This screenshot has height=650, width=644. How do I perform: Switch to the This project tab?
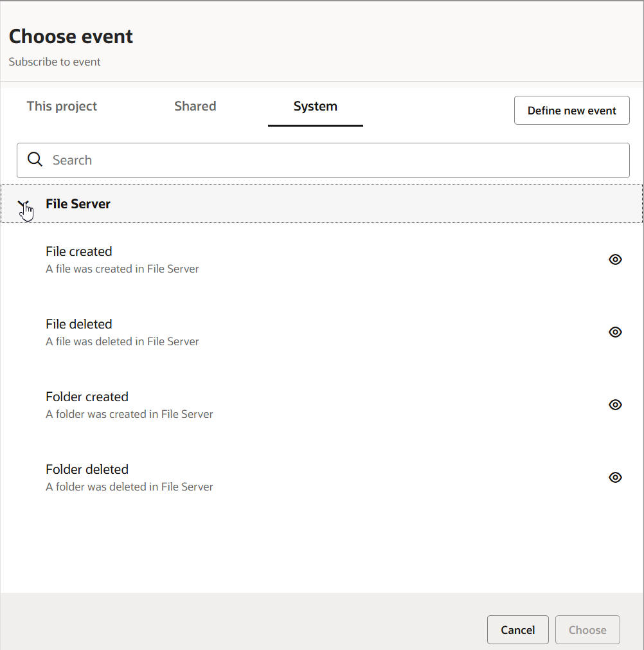(62, 107)
